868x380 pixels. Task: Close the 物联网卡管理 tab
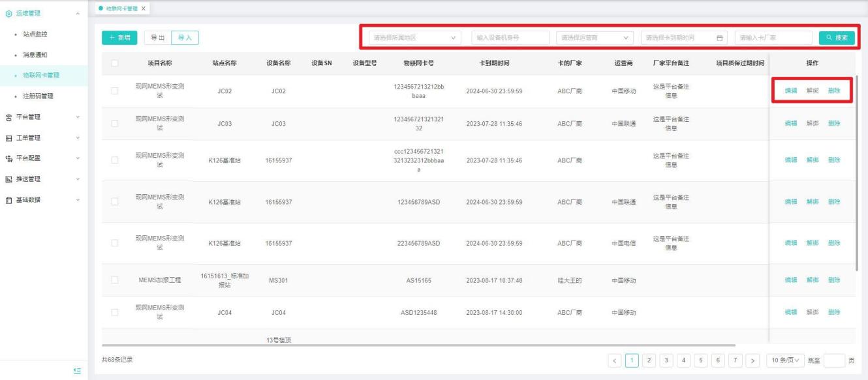click(x=143, y=8)
